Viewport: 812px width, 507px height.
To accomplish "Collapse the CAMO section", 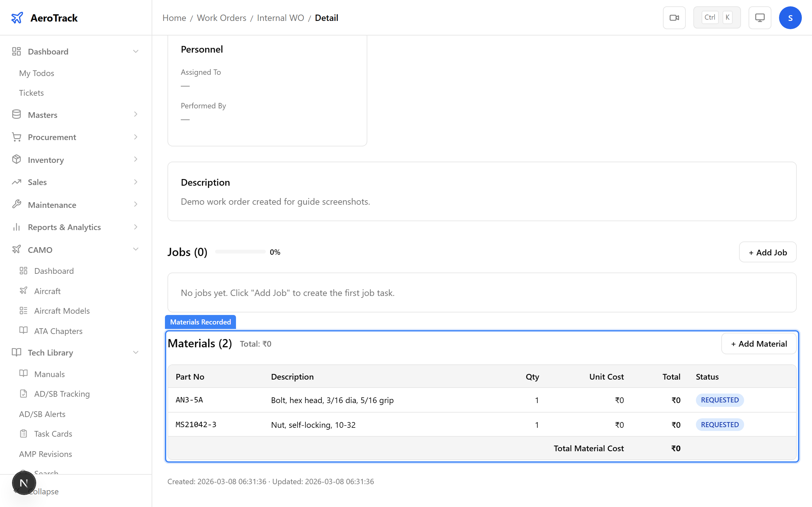I will tap(135, 249).
